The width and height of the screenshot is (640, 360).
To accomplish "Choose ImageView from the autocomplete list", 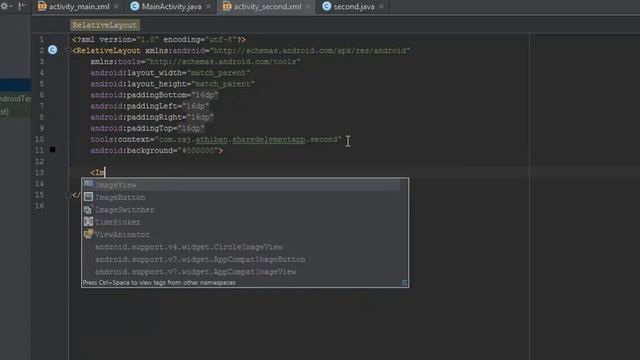I will [242, 185].
